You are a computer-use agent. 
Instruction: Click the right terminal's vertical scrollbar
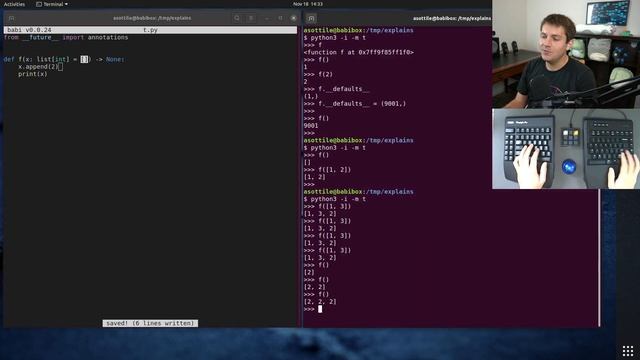pos(599,257)
